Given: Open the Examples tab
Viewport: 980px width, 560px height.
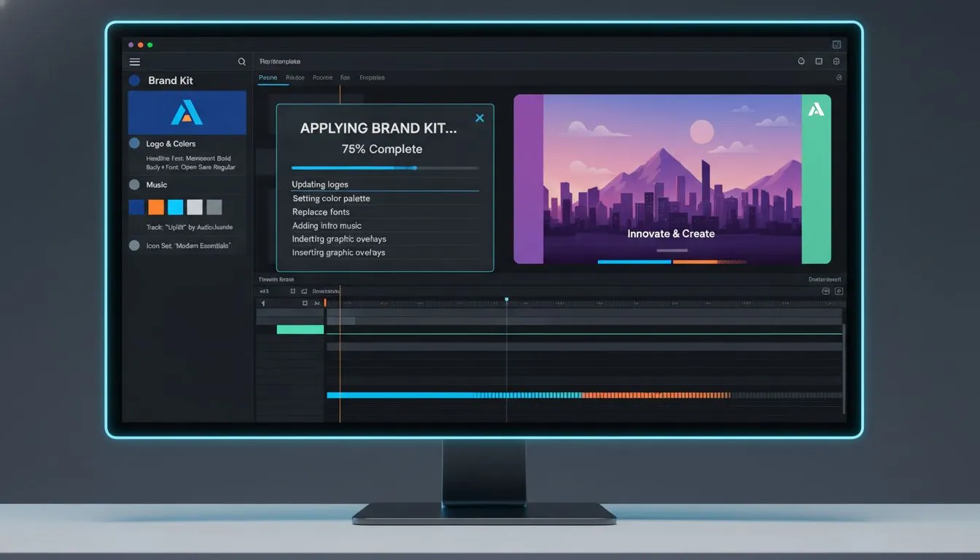Looking at the screenshot, I should click(x=372, y=77).
